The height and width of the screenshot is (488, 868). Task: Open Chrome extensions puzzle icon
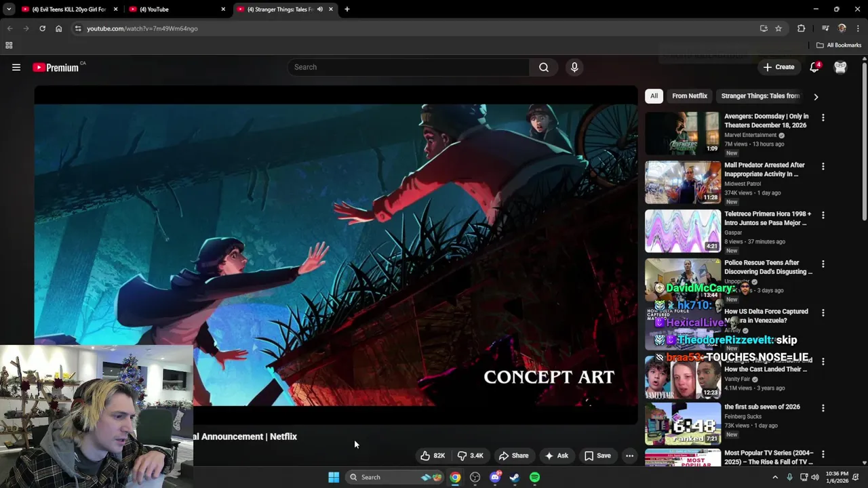801,28
